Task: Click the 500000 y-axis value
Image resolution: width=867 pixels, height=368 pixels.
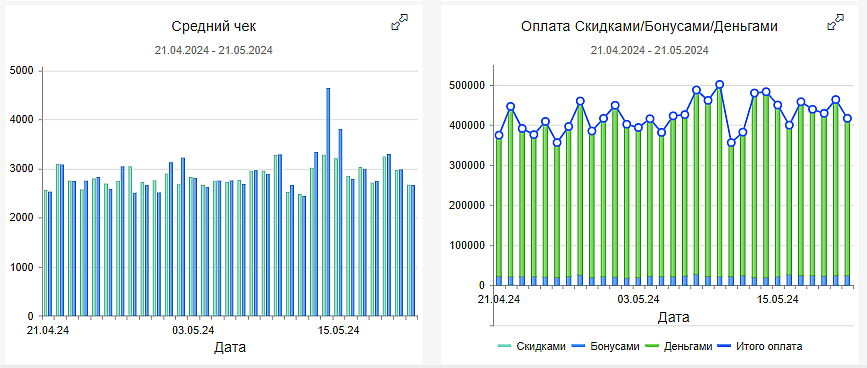Action: tap(466, 85)
